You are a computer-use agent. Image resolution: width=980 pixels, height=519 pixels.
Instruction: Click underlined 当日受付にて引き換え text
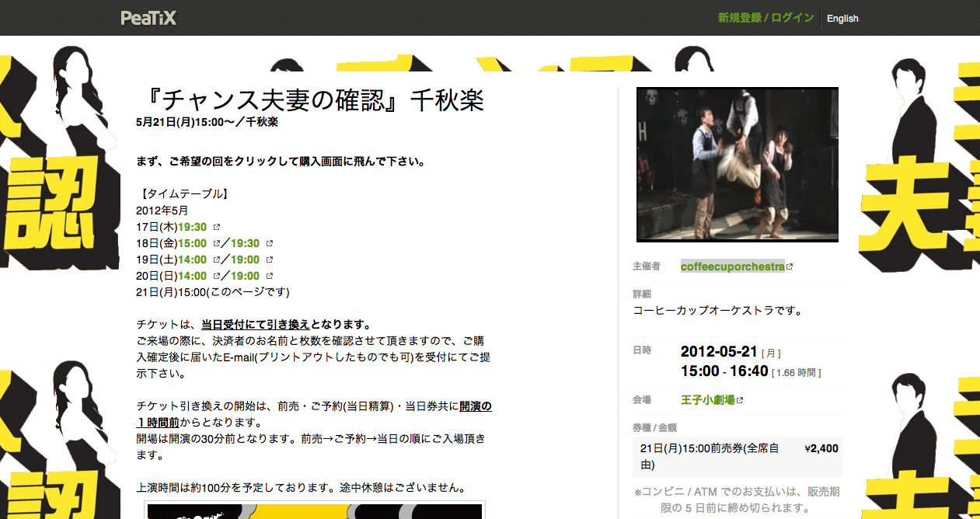coord(256,325)
